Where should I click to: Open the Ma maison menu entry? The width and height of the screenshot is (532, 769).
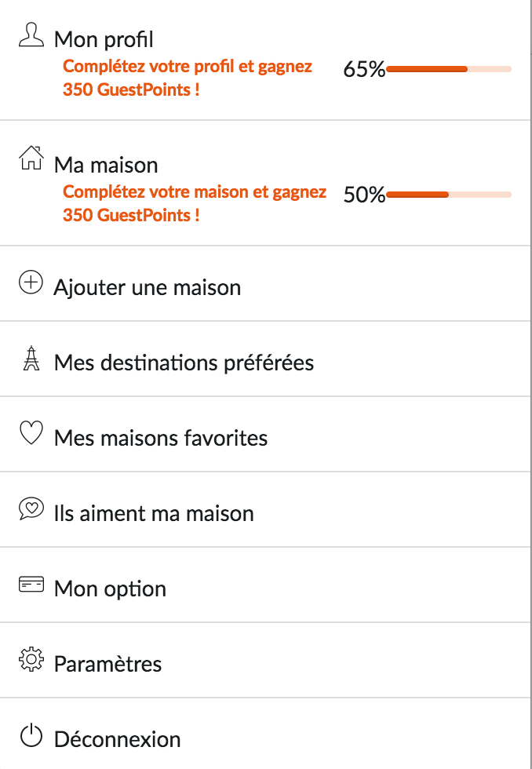click(x=105, y=165)
